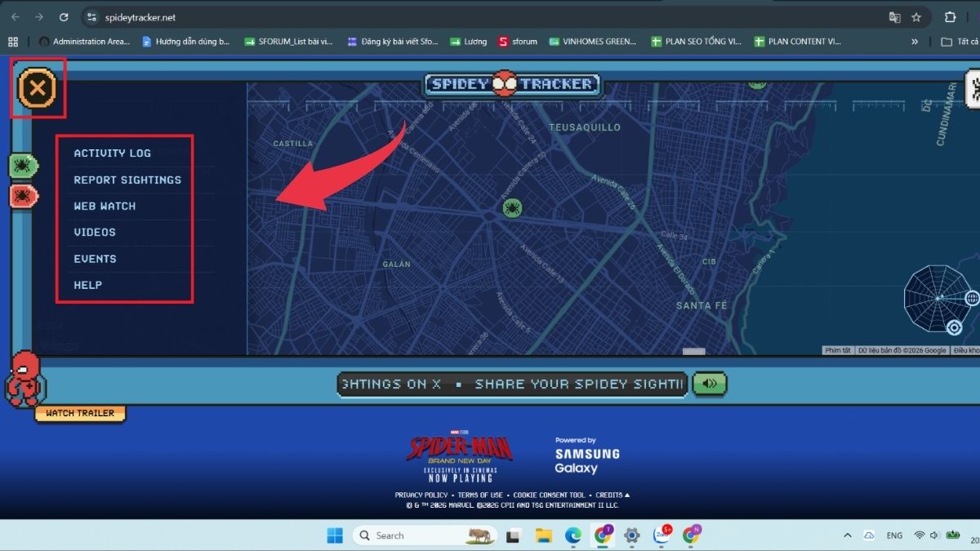Open the Chrome apps grid shortcut
980x551 pixels.
pos(12,42)
